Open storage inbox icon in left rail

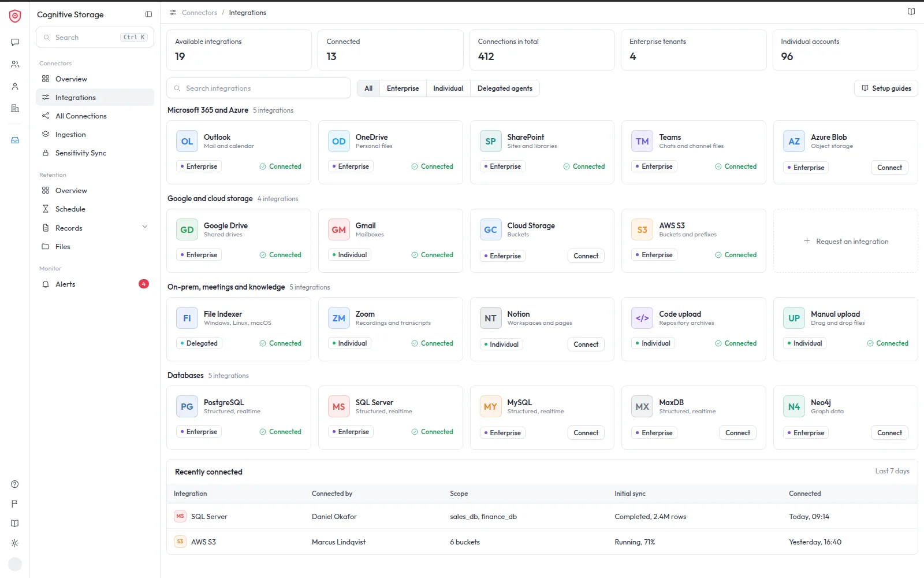point(15,140)
